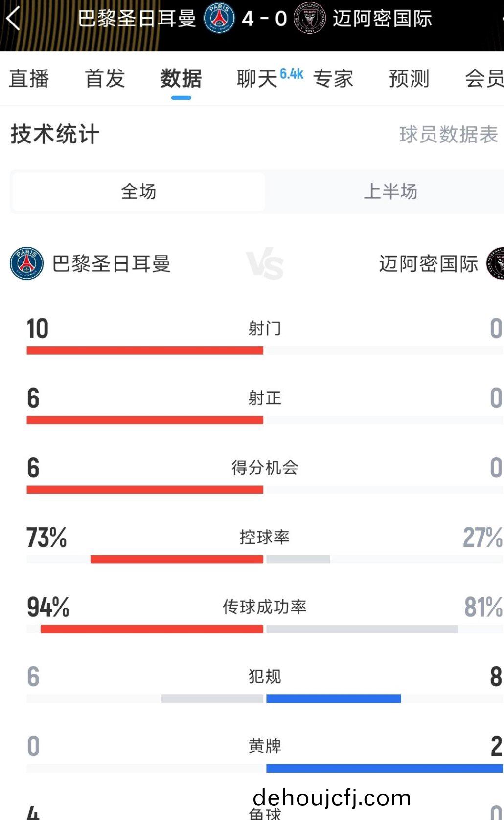Go to the 专家 tab

(333, 79)
